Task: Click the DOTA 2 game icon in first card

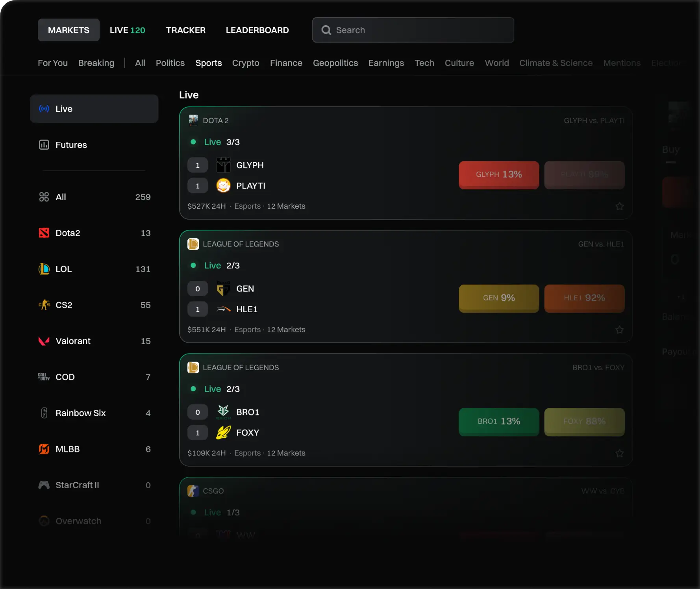Action: pos(193,120)
